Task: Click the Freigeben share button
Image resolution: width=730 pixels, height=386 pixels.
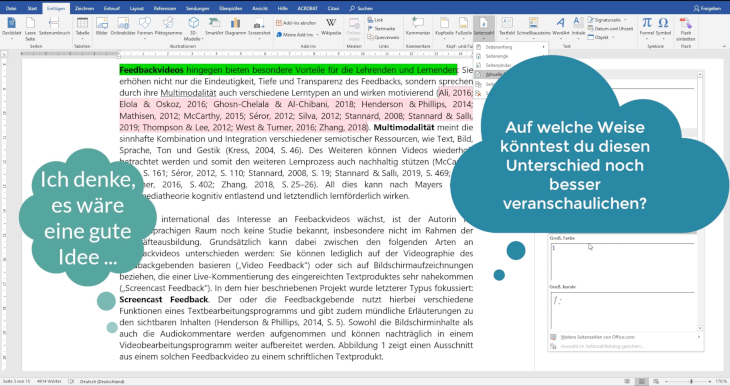Action: (707, 8)
